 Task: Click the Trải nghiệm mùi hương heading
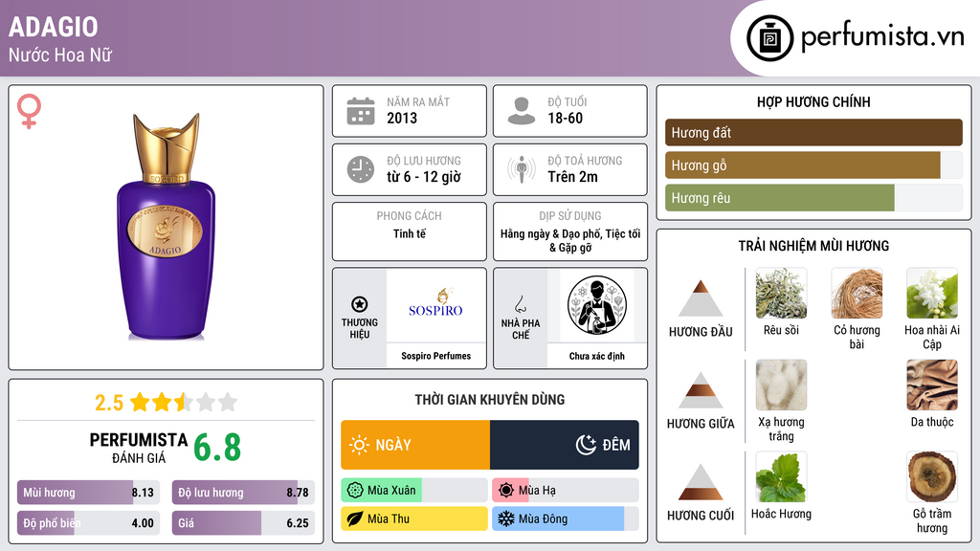[x=813, y=246]
